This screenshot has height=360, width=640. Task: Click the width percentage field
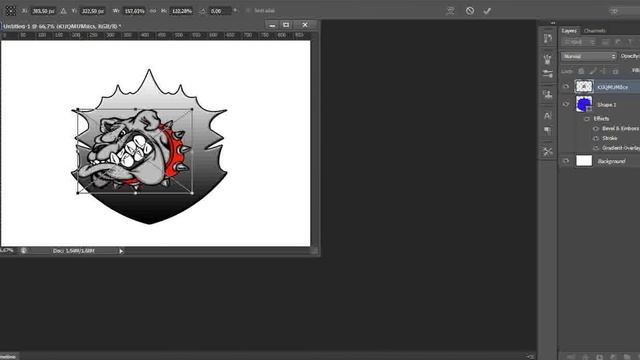(134, 11)
